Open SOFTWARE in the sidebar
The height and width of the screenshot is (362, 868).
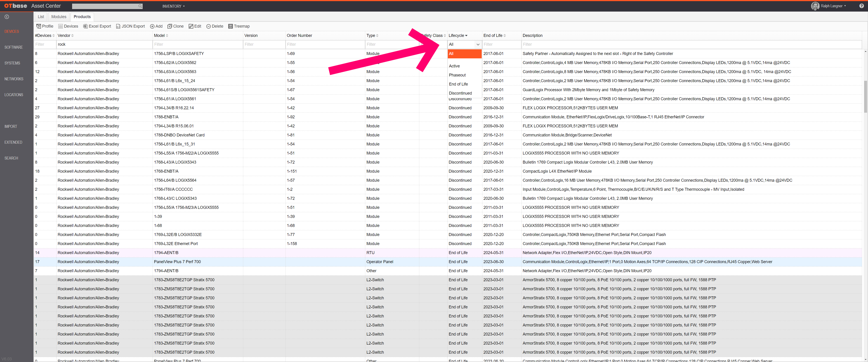click(x=14, y=47)
